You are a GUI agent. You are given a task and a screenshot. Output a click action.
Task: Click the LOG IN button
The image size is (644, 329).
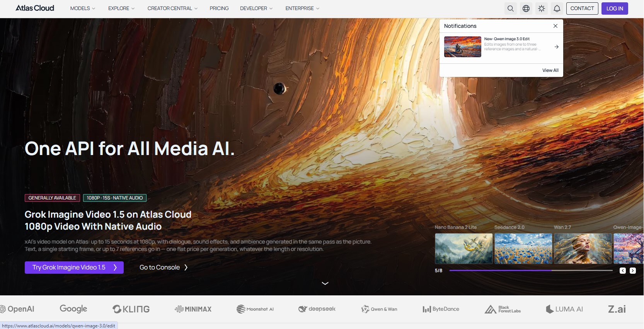coord(615,9)
